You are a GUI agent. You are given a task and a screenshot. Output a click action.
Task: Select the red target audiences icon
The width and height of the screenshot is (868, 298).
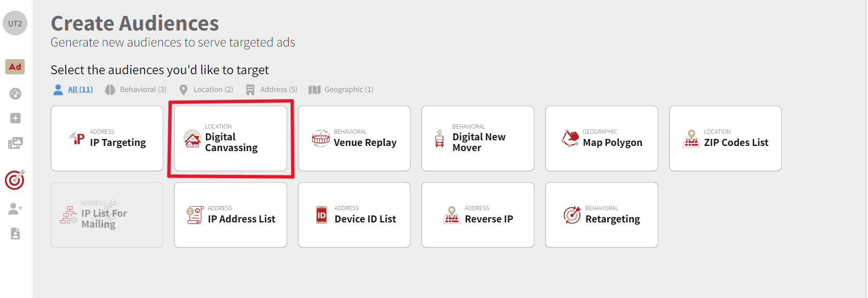click(15, 180)
